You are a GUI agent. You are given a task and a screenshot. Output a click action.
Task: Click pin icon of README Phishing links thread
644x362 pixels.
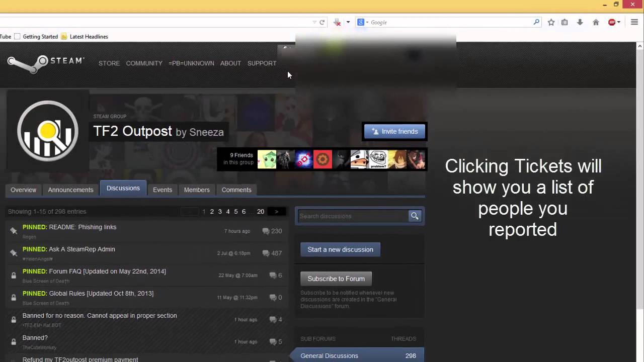point(14,231)
